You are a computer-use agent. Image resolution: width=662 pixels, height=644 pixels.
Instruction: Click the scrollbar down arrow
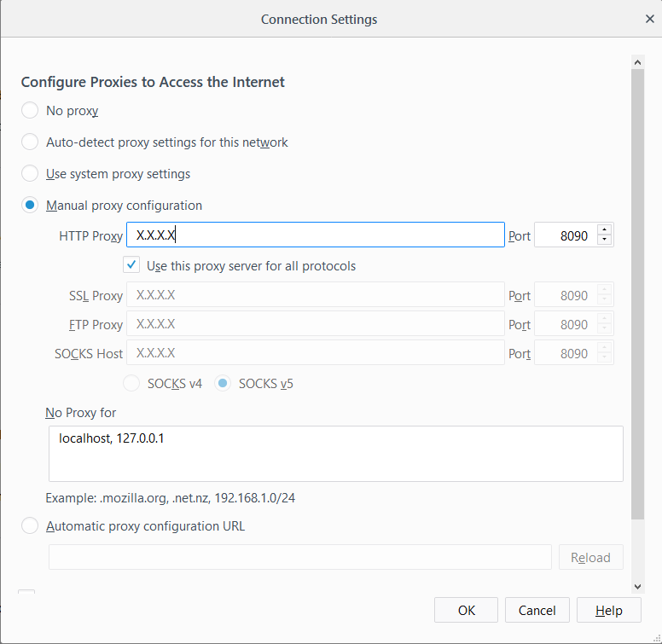coord(637,587)
